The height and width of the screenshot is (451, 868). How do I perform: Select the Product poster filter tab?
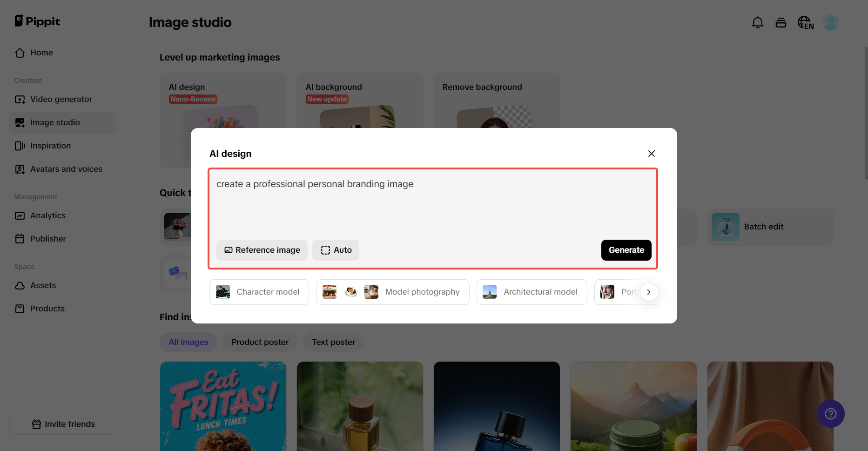point(260,342)
